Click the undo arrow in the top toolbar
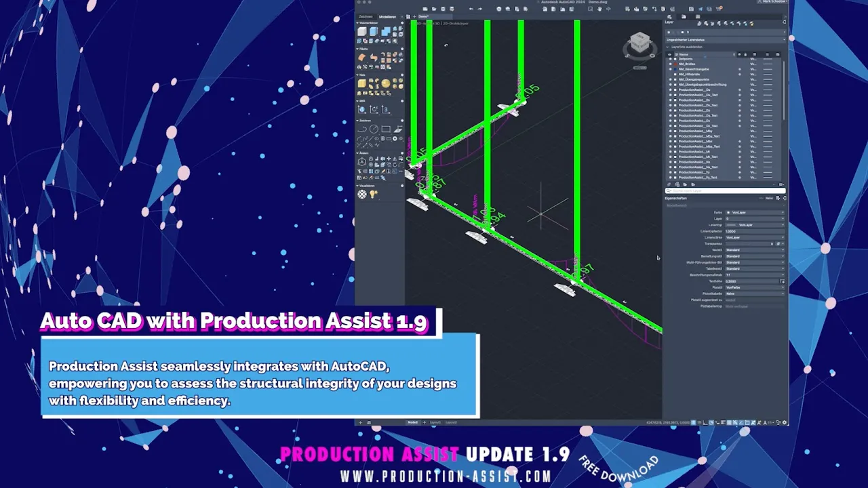Viewport: 868px width, 488px height. pos(471,9)
